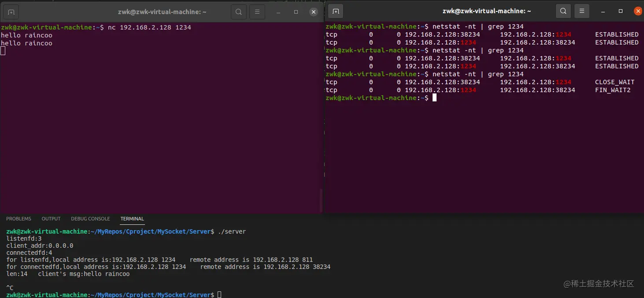Open hamburger menu in right terminal window
The width and height of the screenshot is (644, 298).
coord(582,11)
